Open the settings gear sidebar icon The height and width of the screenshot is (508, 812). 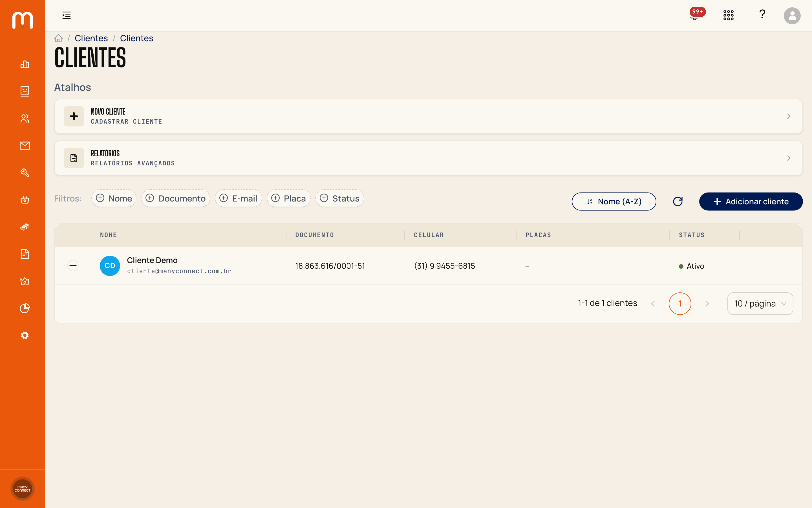(25, 335)
